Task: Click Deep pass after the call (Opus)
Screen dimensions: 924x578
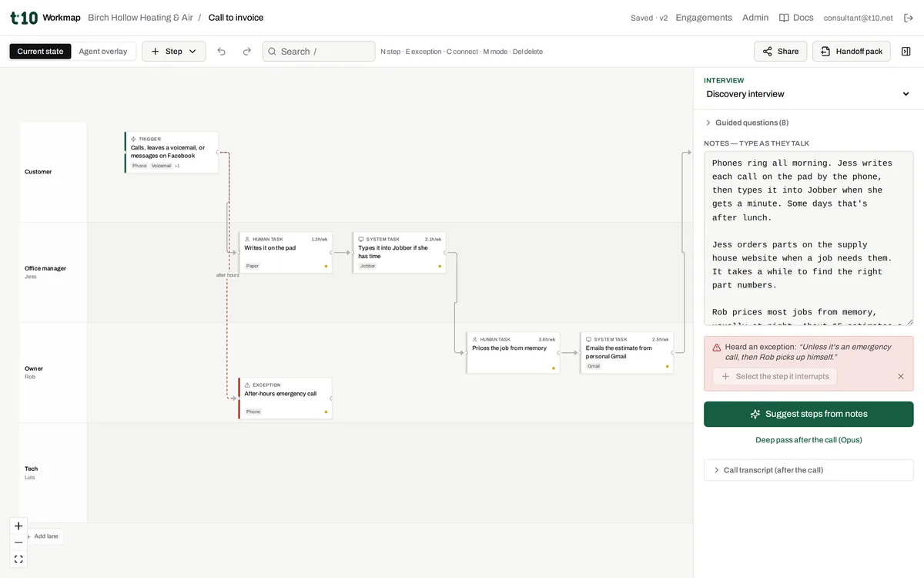Action: 808,440
